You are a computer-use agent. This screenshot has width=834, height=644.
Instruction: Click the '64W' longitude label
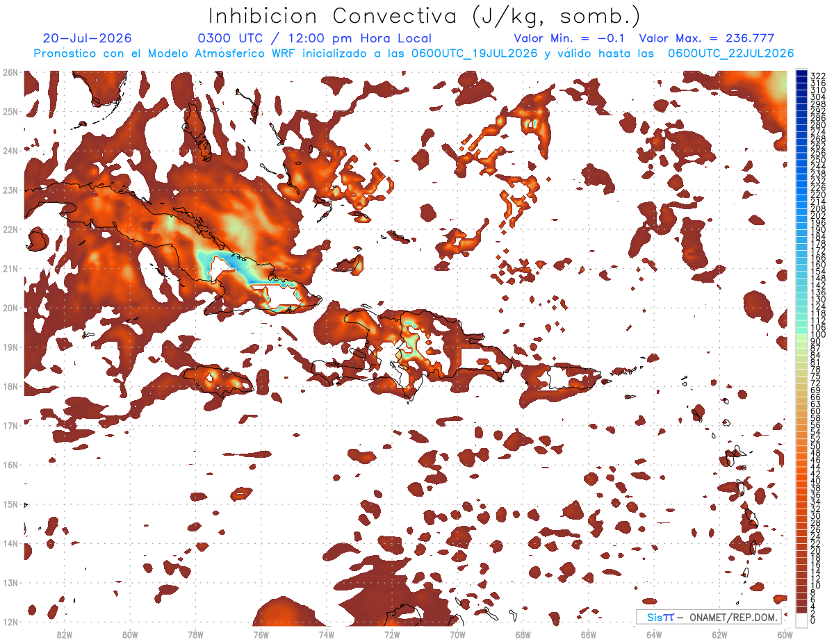click(x=654, y=634)
